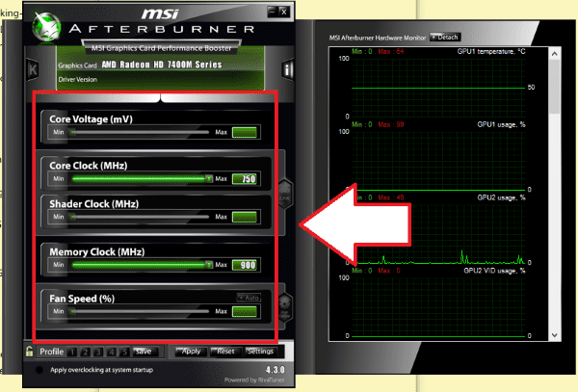Screen dimensions: 578x392
Task: Select profile slot 2
Action: 85,353
